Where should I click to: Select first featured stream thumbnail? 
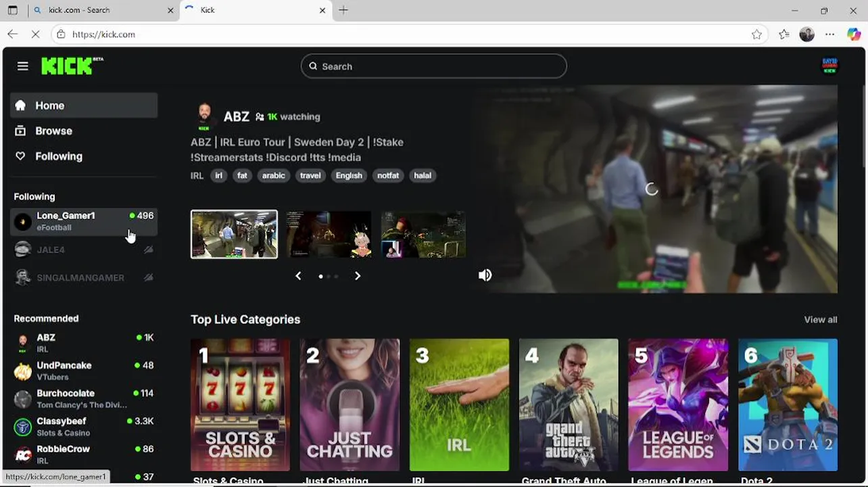234,234
